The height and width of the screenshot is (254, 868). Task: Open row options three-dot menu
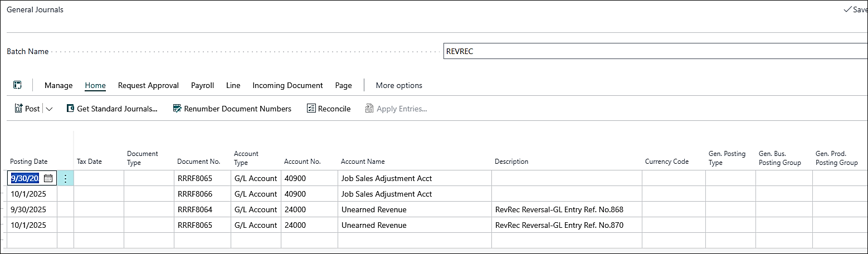click(65, 178)
